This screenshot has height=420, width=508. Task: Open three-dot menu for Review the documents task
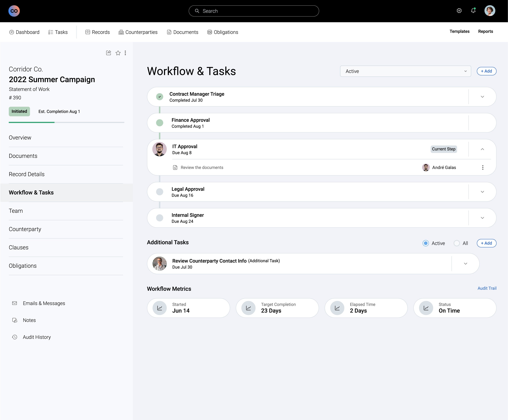[x=483, y=167]
